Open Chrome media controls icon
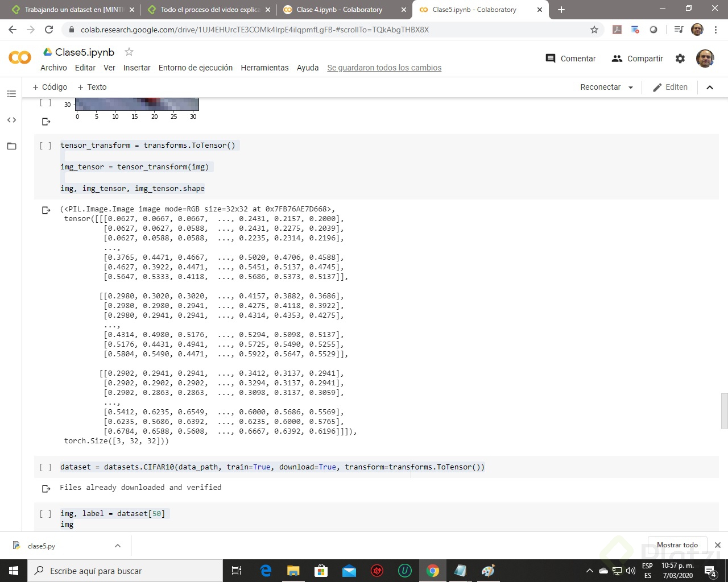 pyautogui.click(x=679, y=30)
